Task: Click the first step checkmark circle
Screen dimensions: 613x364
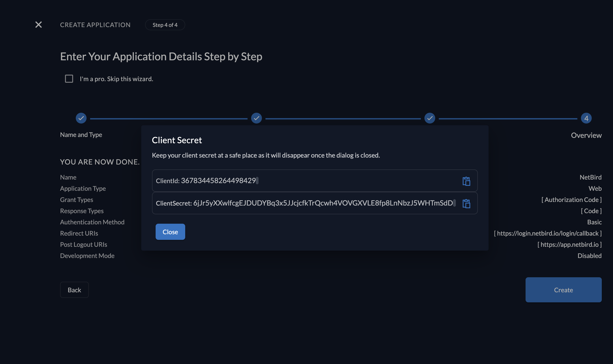Action: (81, 118)
